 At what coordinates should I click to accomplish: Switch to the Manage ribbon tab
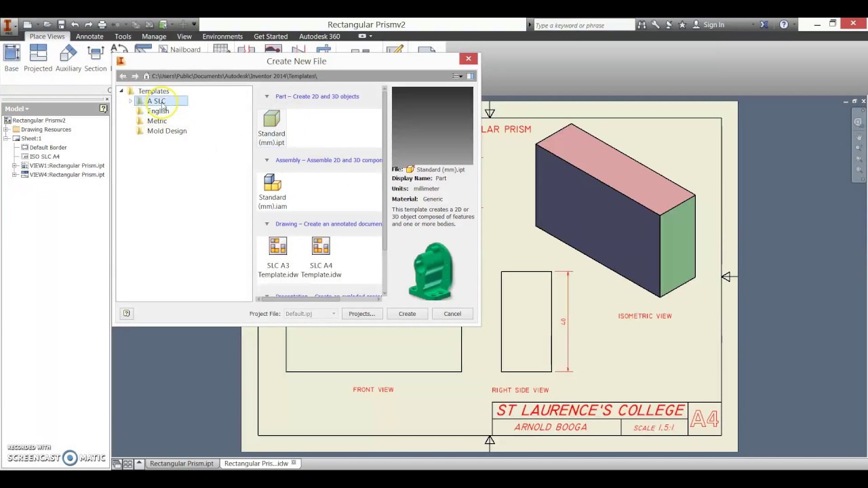(x=154, y=37)
